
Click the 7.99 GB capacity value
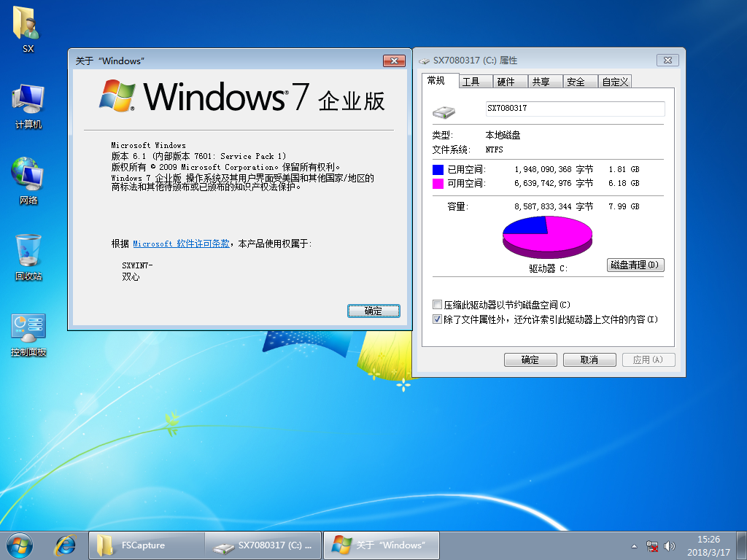coord(624,206)
